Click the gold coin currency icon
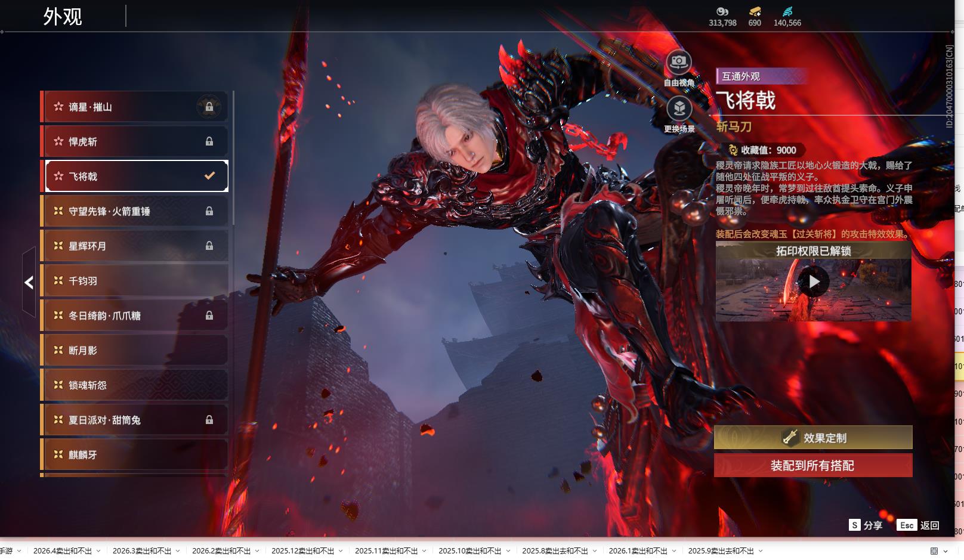The image size is (964, 560). 722,11
